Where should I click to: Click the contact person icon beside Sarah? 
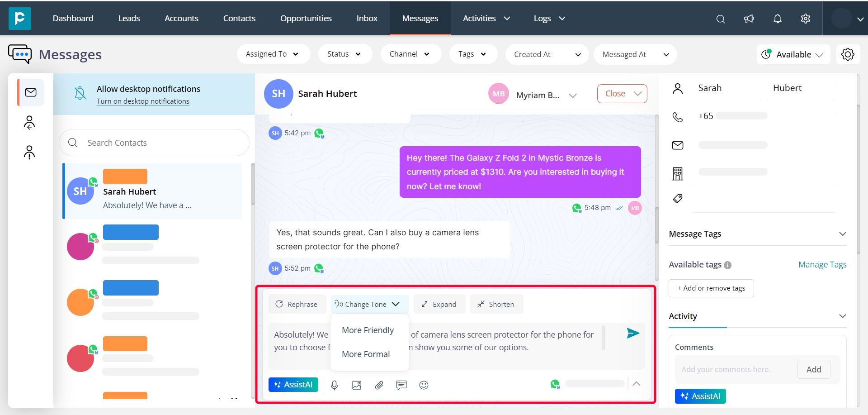pos(678,89)
